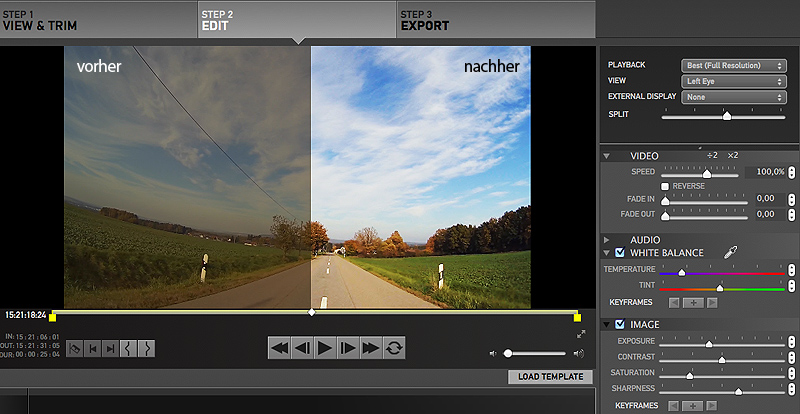
Task: Click the play button in transport controls
Action: click(325, 348)
